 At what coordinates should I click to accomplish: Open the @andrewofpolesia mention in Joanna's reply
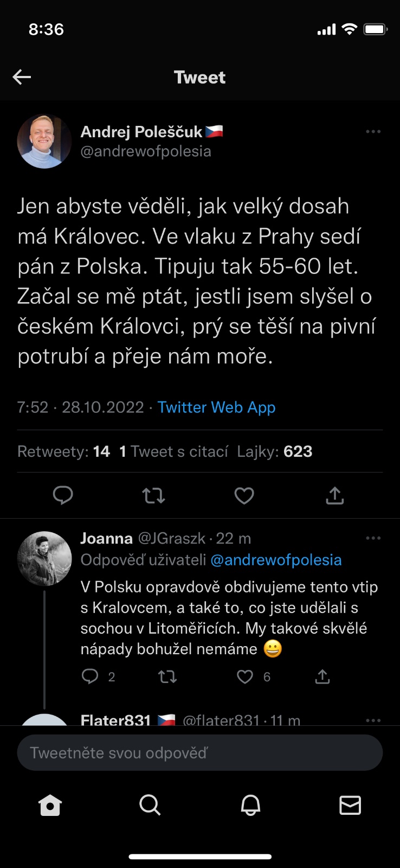[x=276, y=560]
